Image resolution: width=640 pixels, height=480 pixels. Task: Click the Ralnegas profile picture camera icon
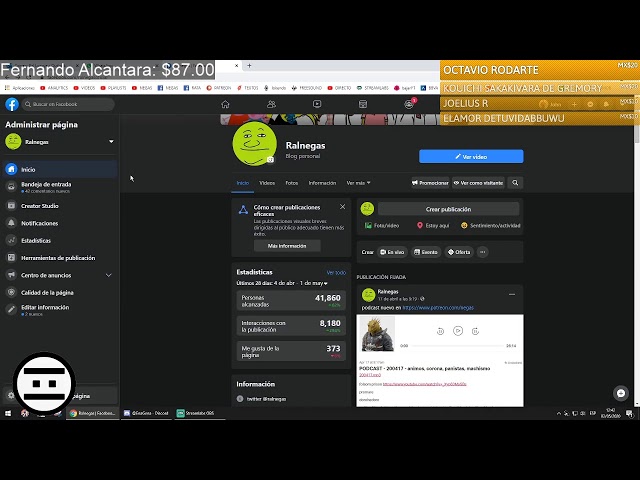270,160
